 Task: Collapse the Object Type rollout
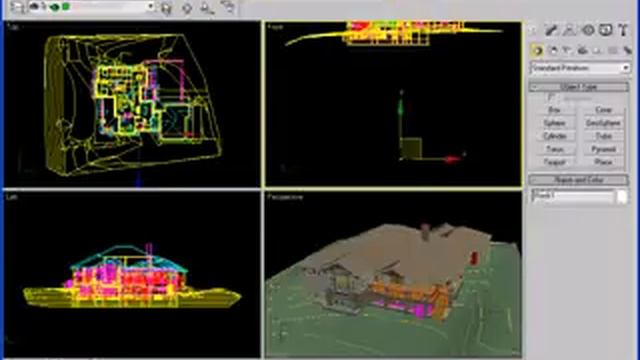coord(579,87)
